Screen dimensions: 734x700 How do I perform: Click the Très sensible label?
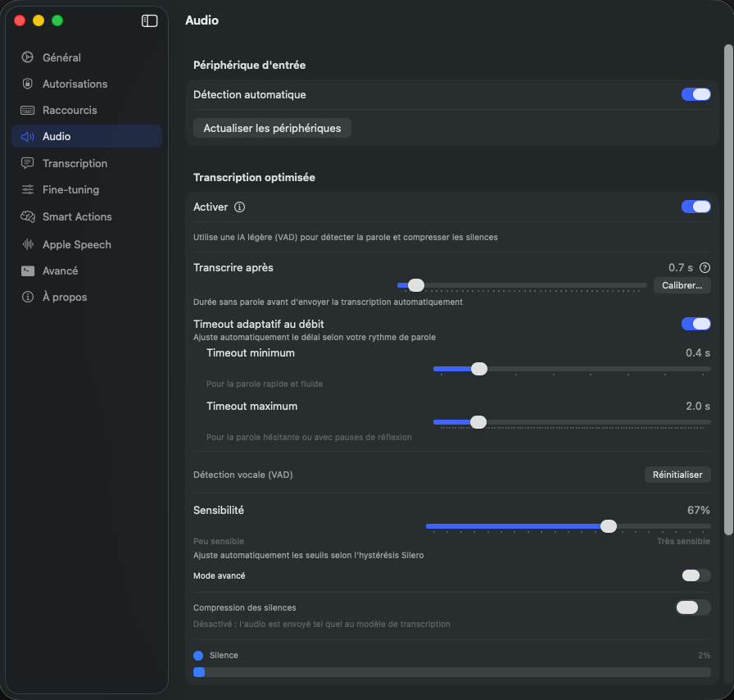683,541
